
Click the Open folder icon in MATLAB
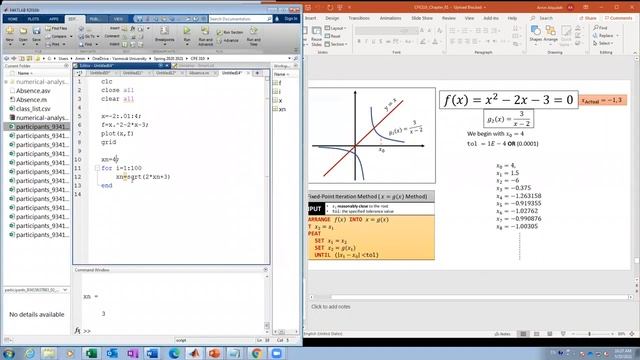(x=23, y=31)
